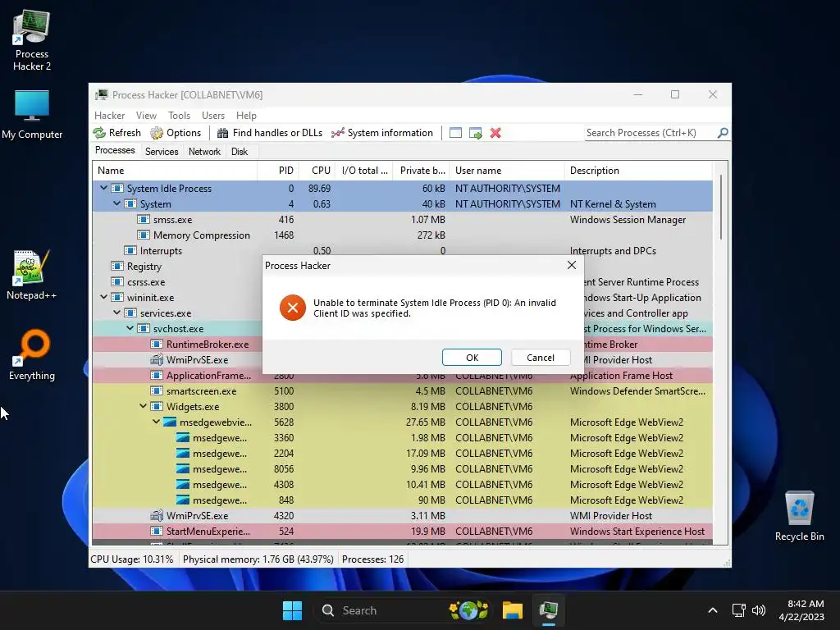The image size is (840, 630).
Task: Select the Memory Compression row
Action: [402, 235]
